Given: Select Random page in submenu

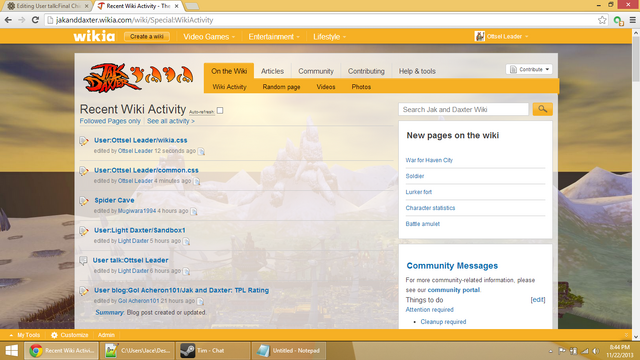Looking at the screenshot, I should click(281, 87).
